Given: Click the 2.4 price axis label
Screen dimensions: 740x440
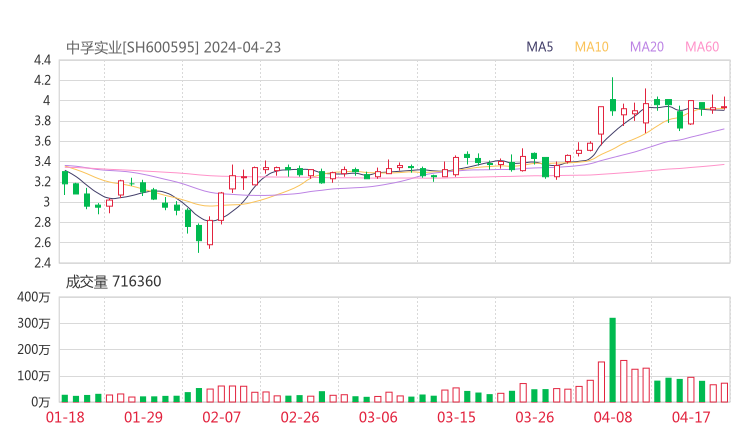Looking at the screenshot, I should pos(42,262).
